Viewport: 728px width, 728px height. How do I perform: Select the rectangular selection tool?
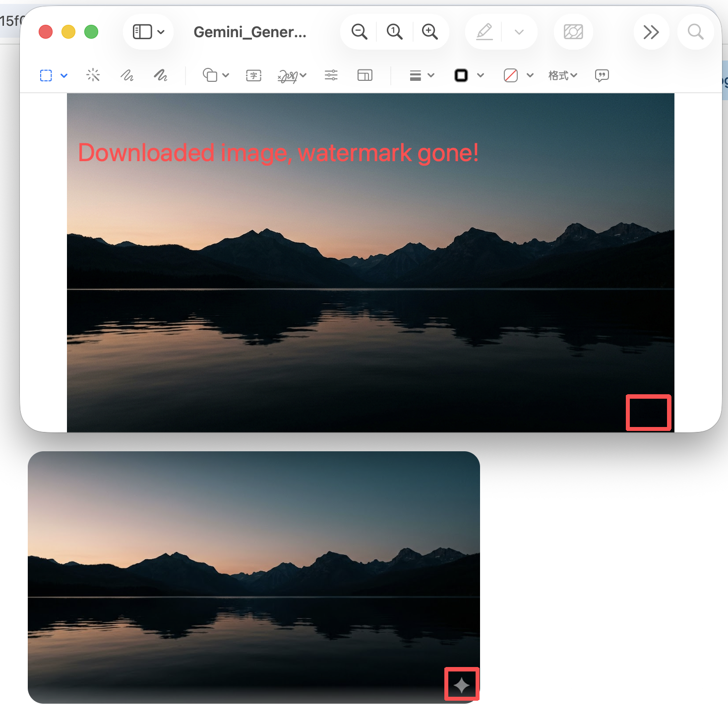[46, 75]
